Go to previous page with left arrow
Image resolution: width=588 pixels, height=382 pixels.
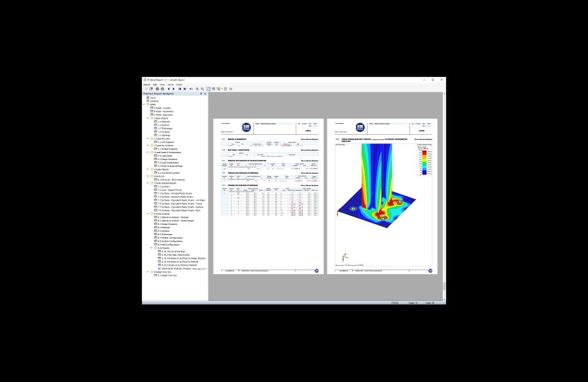[x=168, y=89]
